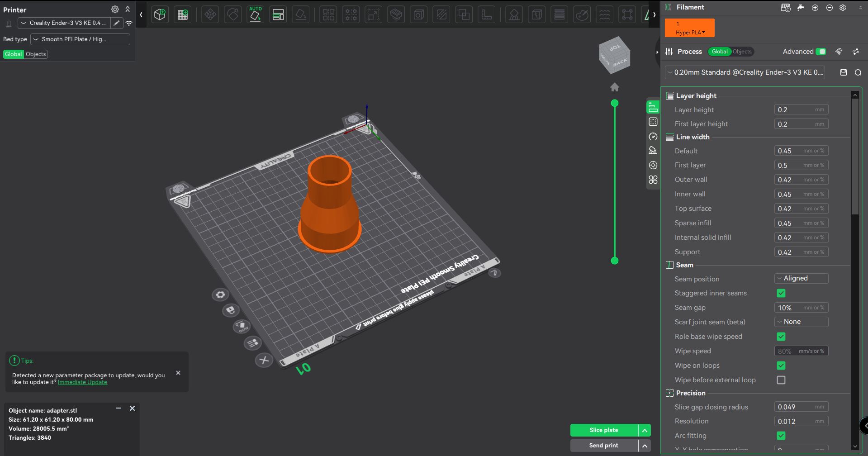Viewport: 868px width, 456px height.
Task: Switch to Objects tab in Printer panel
Action: [36, 54]
